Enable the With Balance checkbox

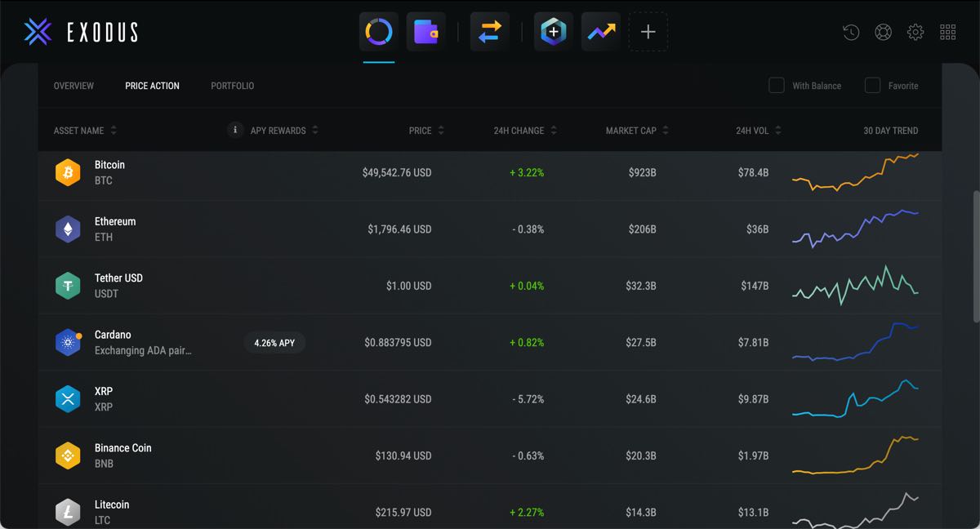click(x=777, y=86)
